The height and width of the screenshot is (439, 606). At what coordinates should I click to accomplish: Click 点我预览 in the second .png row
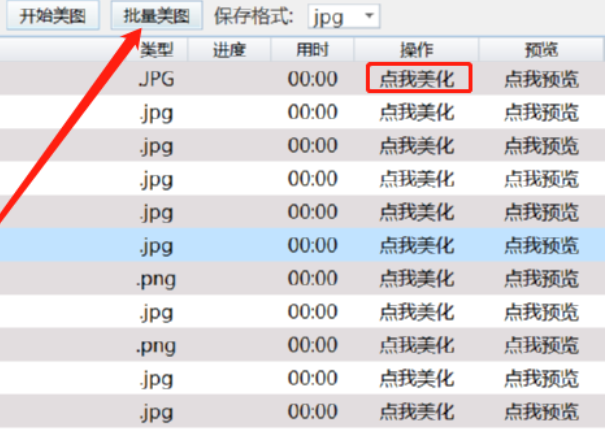[x=541, y=345]
